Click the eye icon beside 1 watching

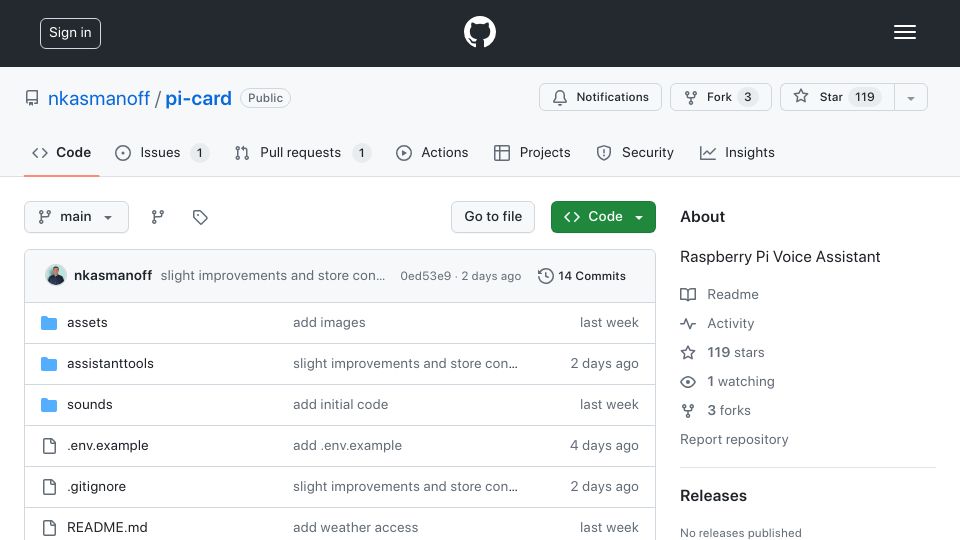[x=688, y=381]
